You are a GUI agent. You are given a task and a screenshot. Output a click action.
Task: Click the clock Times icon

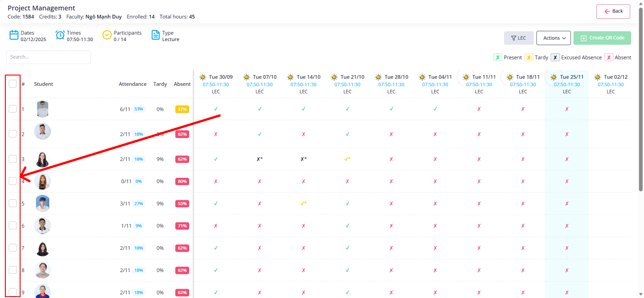60,35
